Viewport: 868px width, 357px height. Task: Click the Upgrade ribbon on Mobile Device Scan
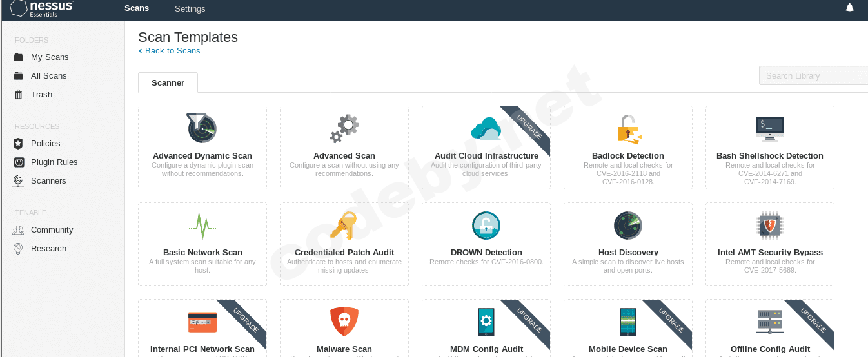click(x=672, y=320)
